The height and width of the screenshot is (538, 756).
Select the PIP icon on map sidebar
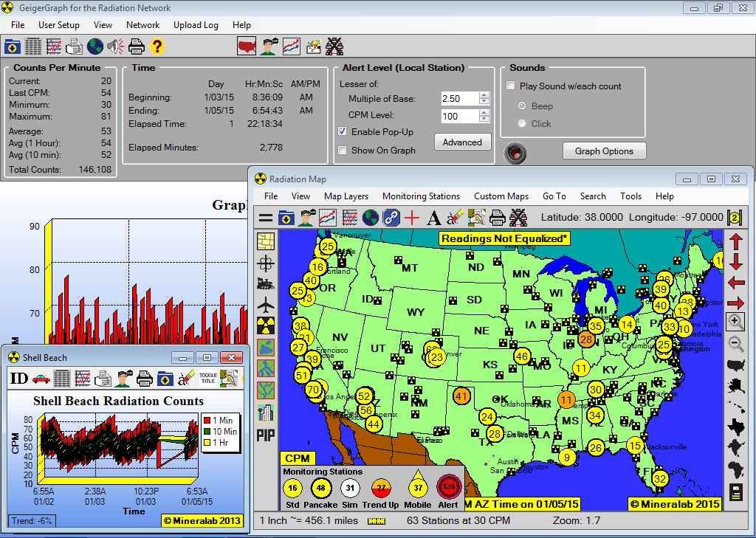click(265, 435)
